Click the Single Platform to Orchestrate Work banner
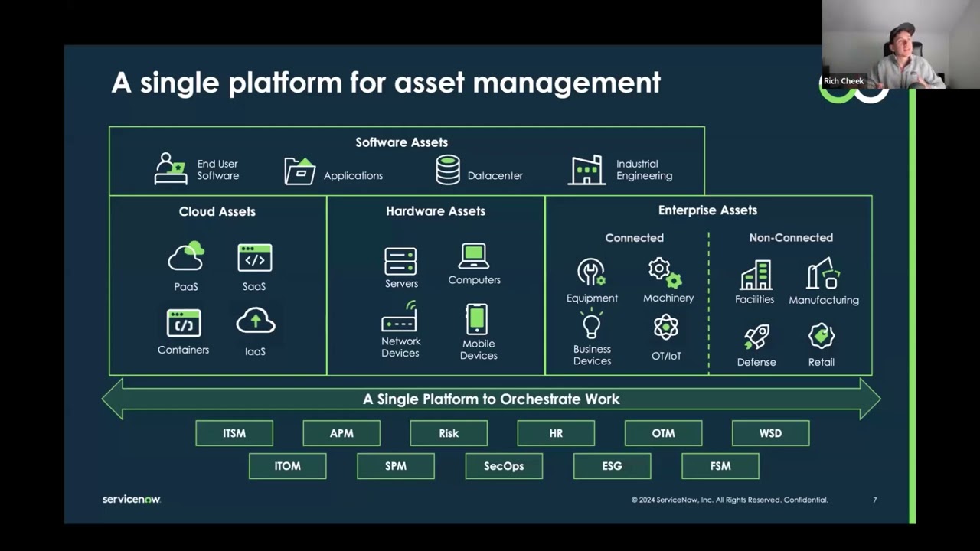The width and height of the screenshot is (980, 551). click(491, 399)
